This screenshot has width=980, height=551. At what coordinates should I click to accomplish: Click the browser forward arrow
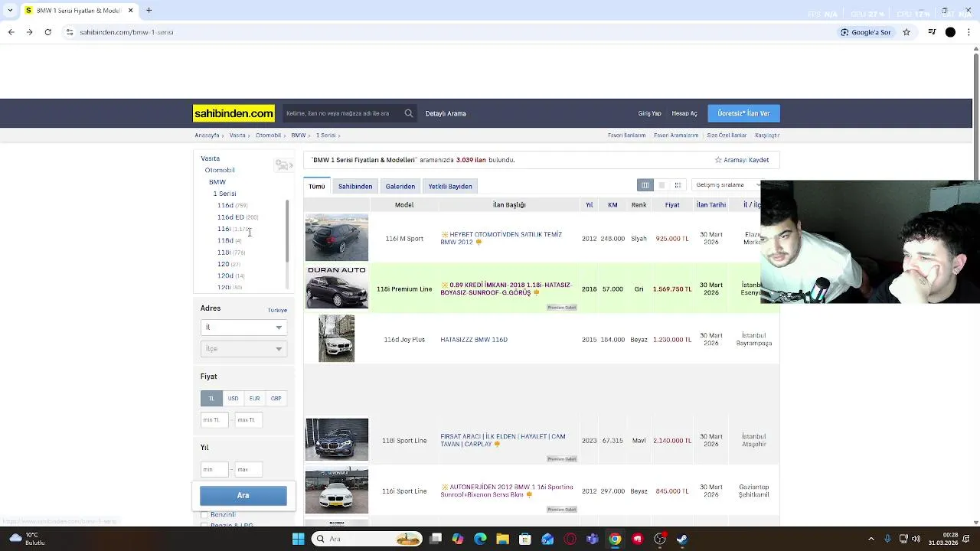29,32
